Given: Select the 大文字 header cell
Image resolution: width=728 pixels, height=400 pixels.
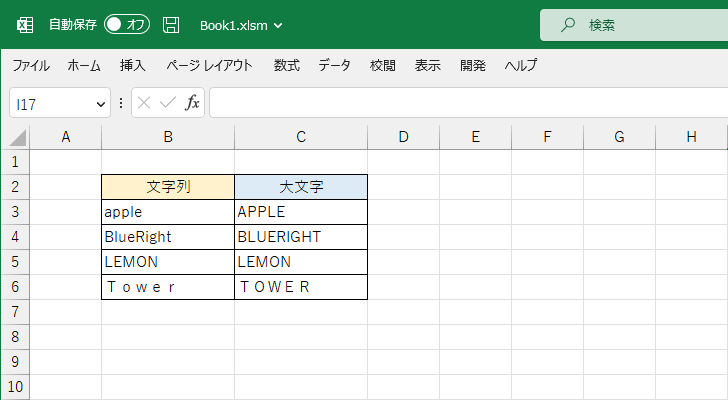Looking at the screenshot, I should coord(301,187).
